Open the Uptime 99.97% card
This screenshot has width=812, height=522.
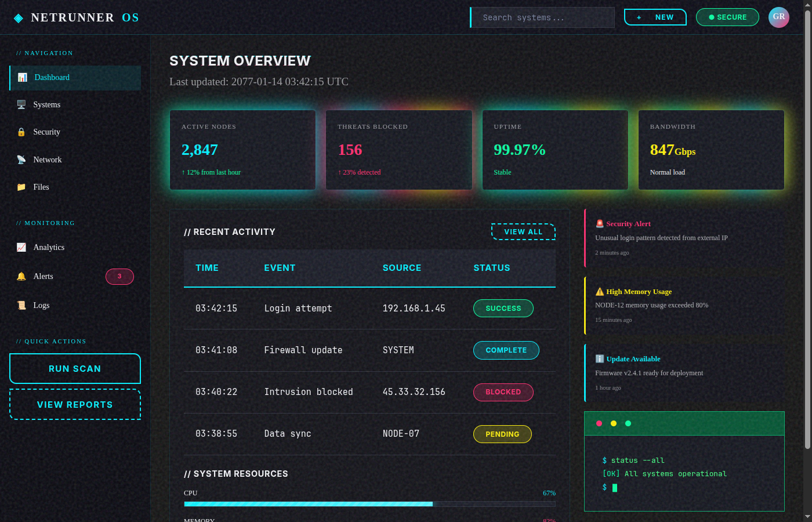[555, 150]
